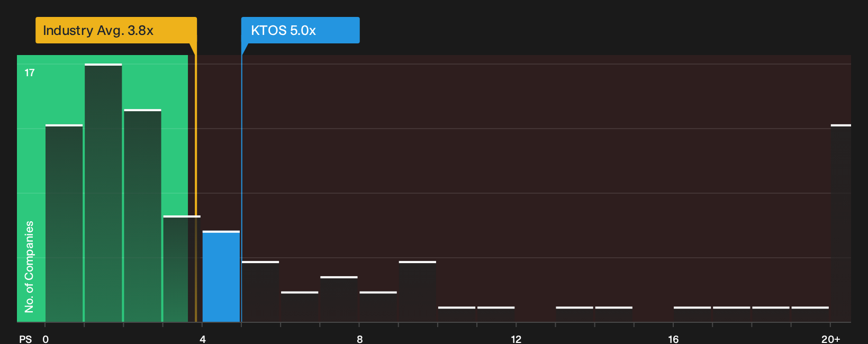Select the bar between PS 5 and 6
Viewport: 868px width, 344px height.
point(260,292)
